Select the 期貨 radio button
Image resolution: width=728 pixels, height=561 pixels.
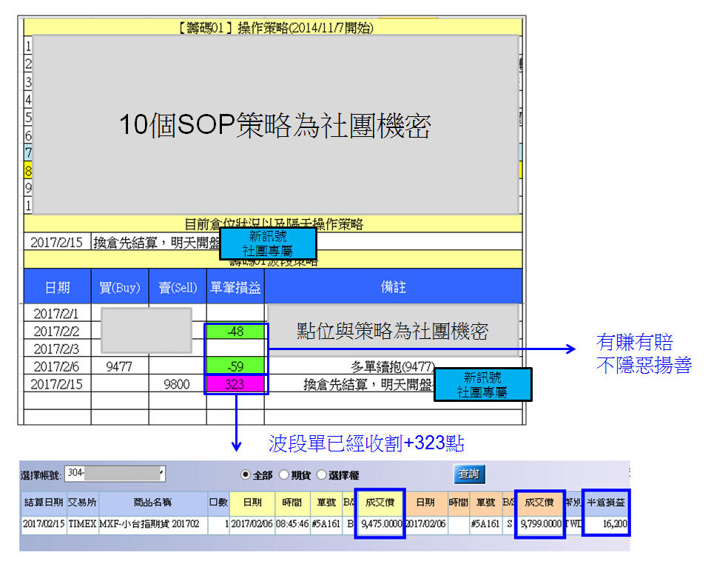pyautogui.click(x=283, y=475)
